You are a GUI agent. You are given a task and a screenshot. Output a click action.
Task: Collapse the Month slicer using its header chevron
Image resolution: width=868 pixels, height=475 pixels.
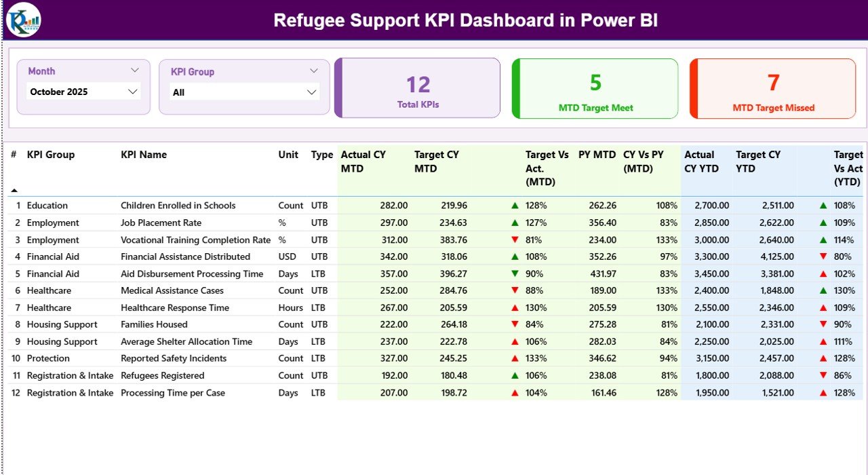tap(135, 70)
